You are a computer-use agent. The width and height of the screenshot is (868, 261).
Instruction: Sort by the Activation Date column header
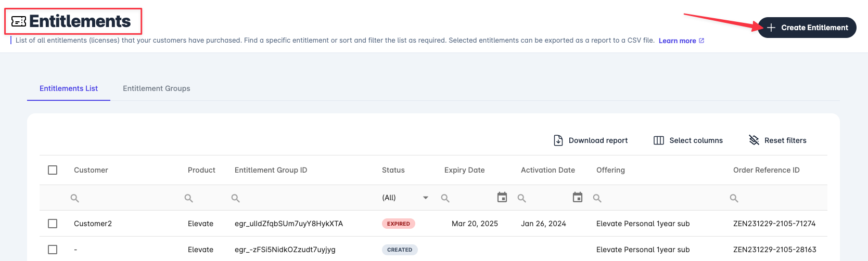(548, 170)
